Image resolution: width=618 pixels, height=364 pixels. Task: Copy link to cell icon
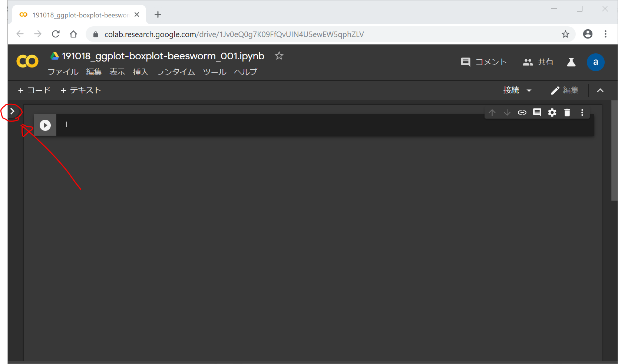[x=522, y=113]
